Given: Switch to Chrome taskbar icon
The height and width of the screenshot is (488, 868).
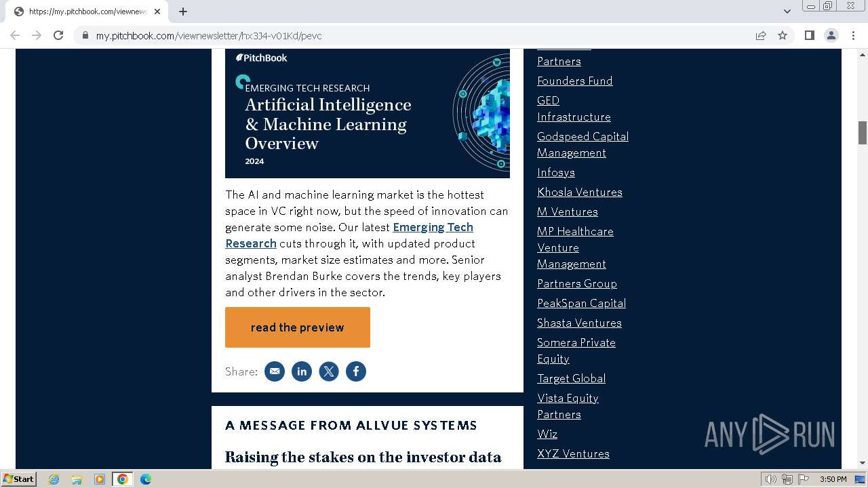Looking at the screenshot, I should 123,479.
